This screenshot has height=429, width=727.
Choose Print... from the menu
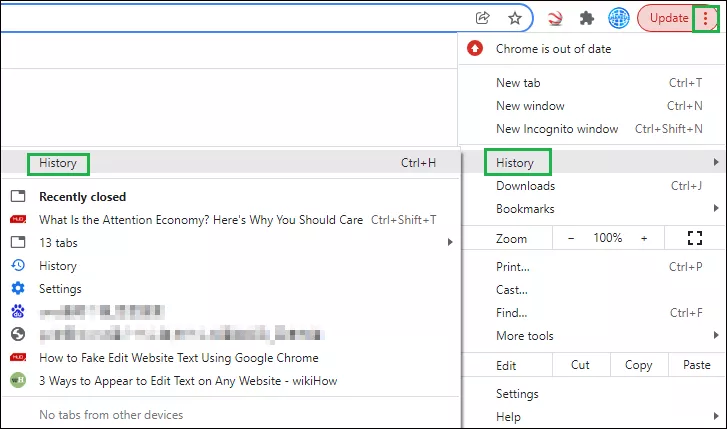coord(592,267)
